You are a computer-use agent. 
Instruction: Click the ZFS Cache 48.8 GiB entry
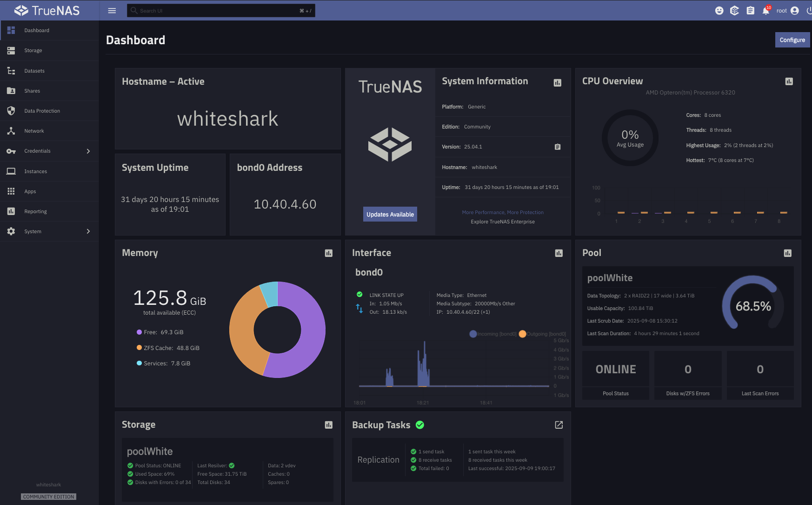168,348
